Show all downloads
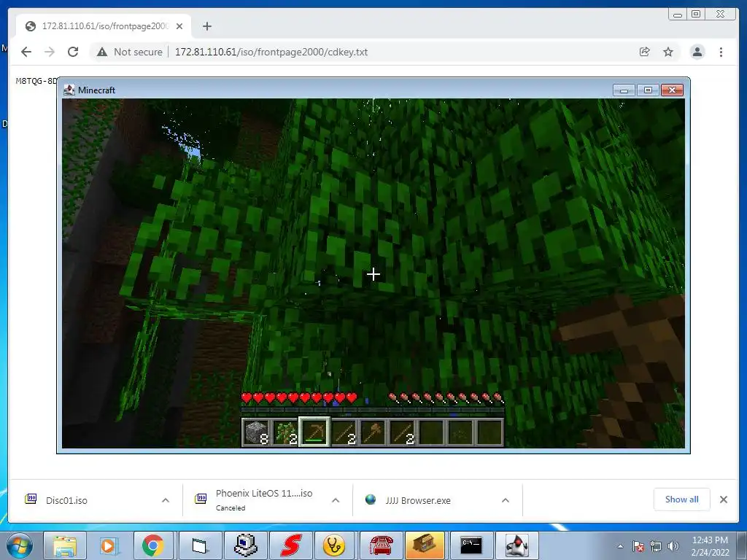The height and width of the screenshot is (560, 747). coord(682,499)
